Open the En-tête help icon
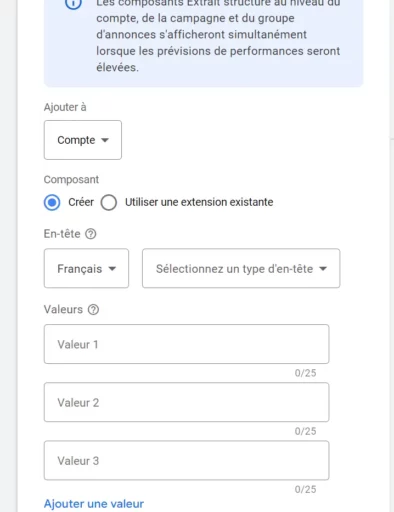This screenshot has height=512, width=394. (91, 234)
